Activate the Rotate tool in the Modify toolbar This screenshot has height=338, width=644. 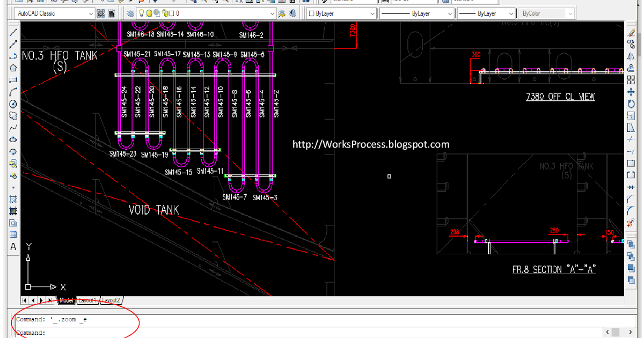tap(631, 104)
